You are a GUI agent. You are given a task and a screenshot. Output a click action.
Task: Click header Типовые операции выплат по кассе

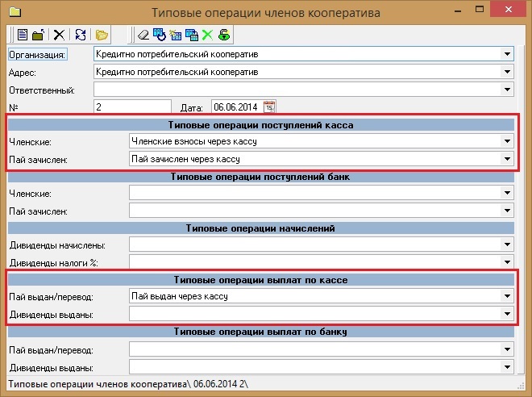[x=260, y=280]
